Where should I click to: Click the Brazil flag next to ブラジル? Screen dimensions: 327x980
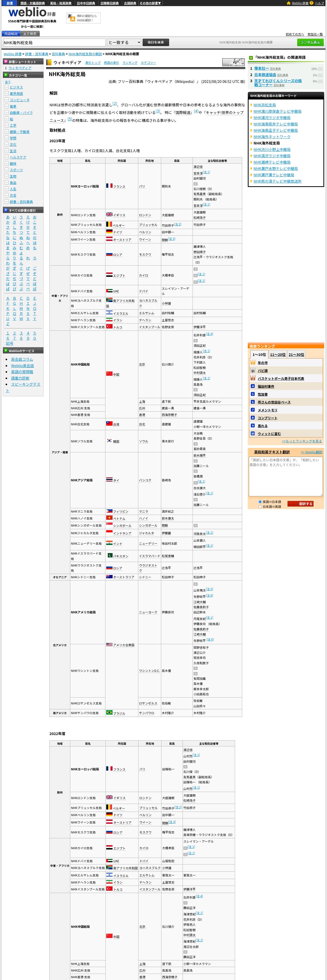pos(109,713)
